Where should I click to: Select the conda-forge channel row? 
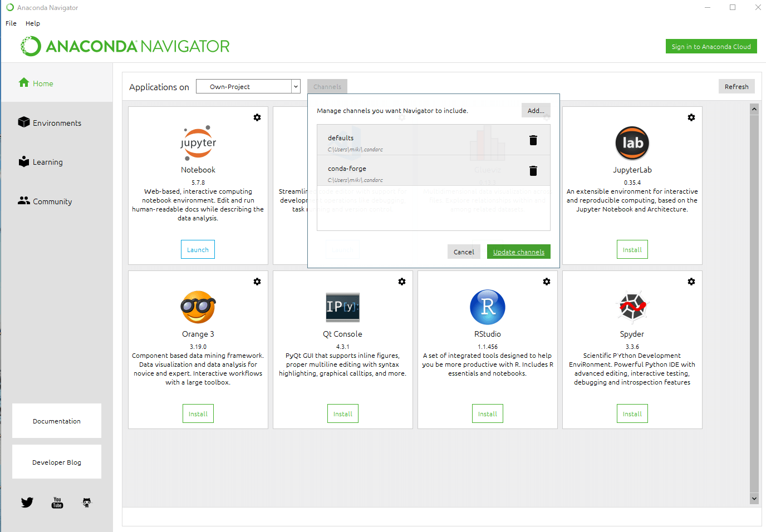point(434,170)
